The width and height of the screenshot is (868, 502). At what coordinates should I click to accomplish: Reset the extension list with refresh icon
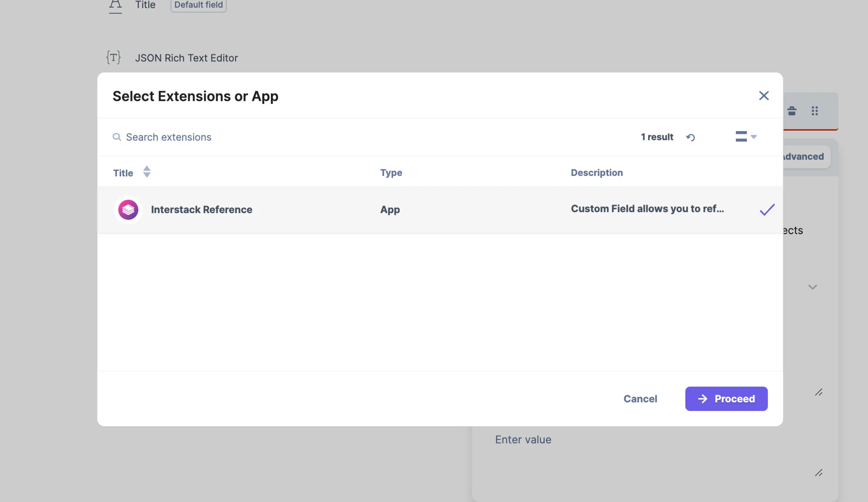[x=690, y=137]
